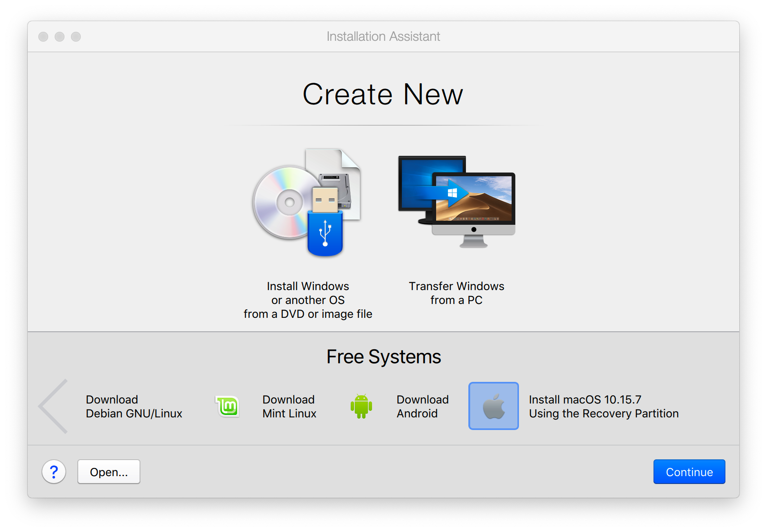This screenshot has width=767, height=532.
Task: Select the highlighted Apple logo tile
Action: pyautogui.click(x=493, y=406)
